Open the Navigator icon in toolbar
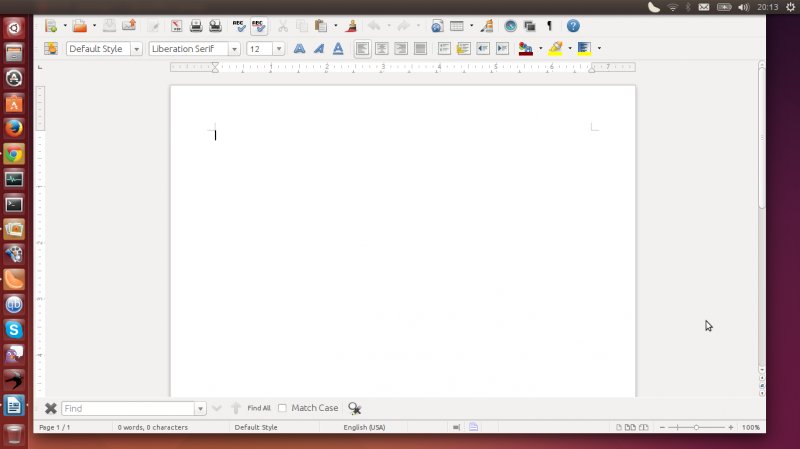Viewport: 800px width, 449px height. (x=511, y=26)
